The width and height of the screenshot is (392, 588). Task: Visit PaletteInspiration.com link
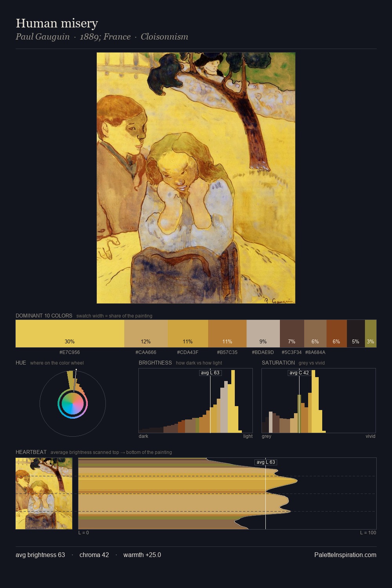coord(345,555)
